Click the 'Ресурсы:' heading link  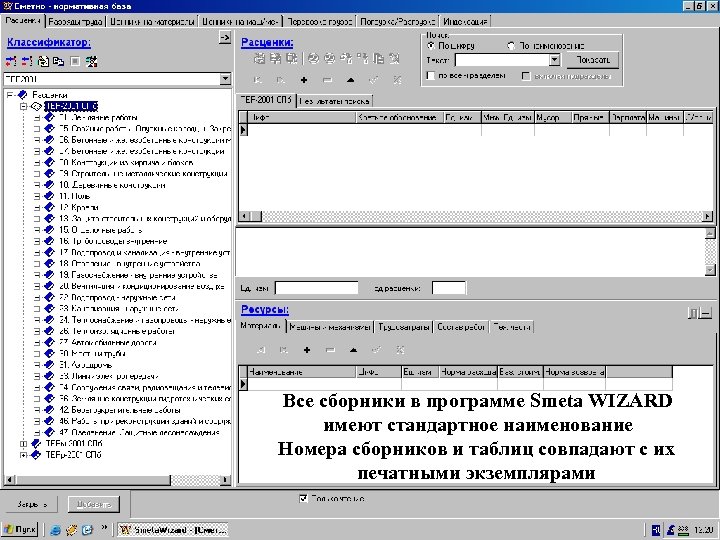[x=264, y=309]
